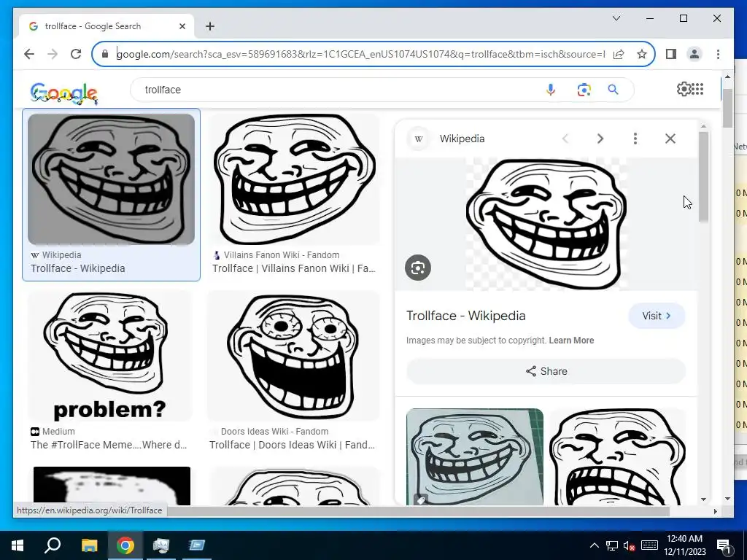Click the Visit button
Screen dimensions: 747x560
pyautogui.click(x=657, y=316)
